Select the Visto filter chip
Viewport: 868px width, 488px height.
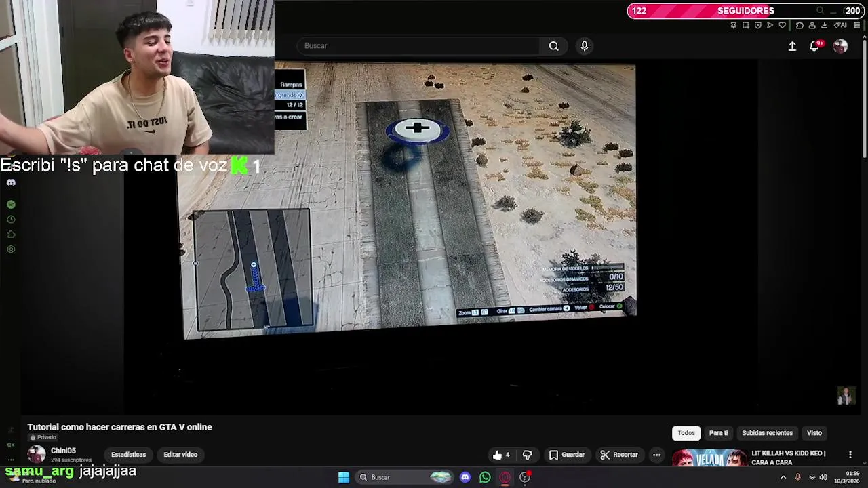(814, 433)
